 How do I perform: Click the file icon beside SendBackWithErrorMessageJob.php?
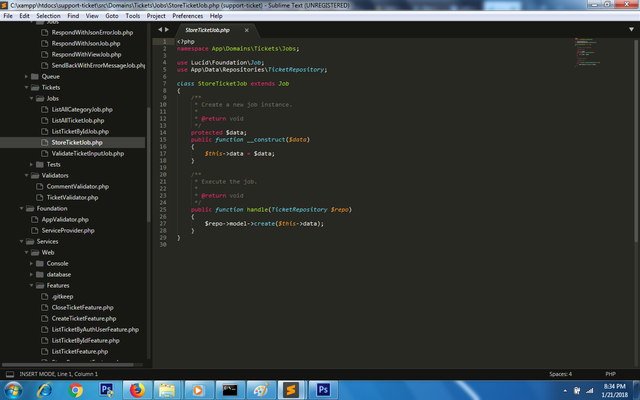(44, 65)
